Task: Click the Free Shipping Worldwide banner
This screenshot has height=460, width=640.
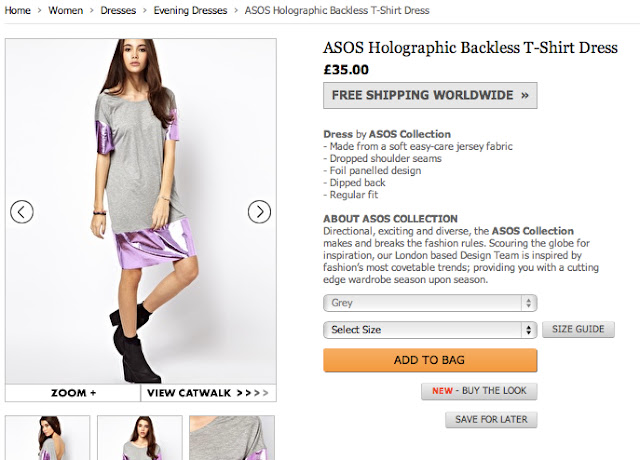Action: tap(430, 96)
